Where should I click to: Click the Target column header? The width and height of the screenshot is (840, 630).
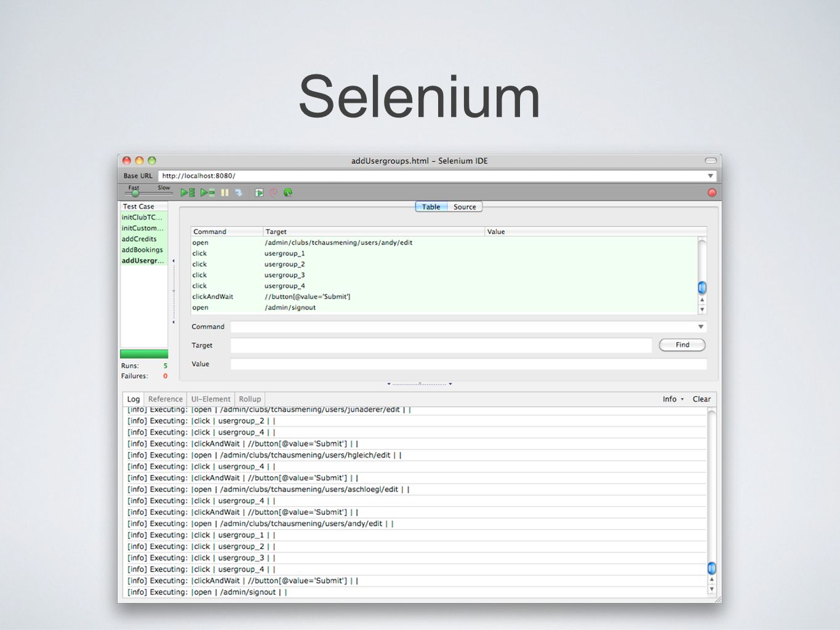click(x=374, y=232)
